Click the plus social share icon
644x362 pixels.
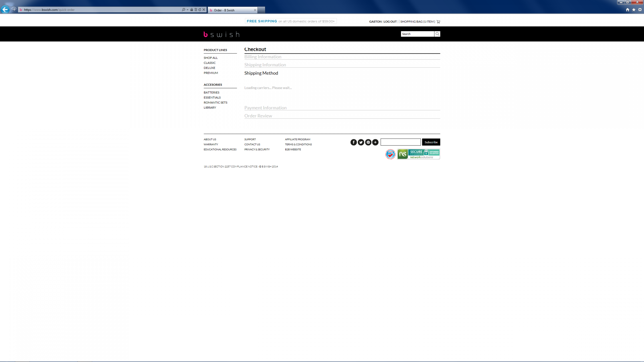tap(375, 142)
